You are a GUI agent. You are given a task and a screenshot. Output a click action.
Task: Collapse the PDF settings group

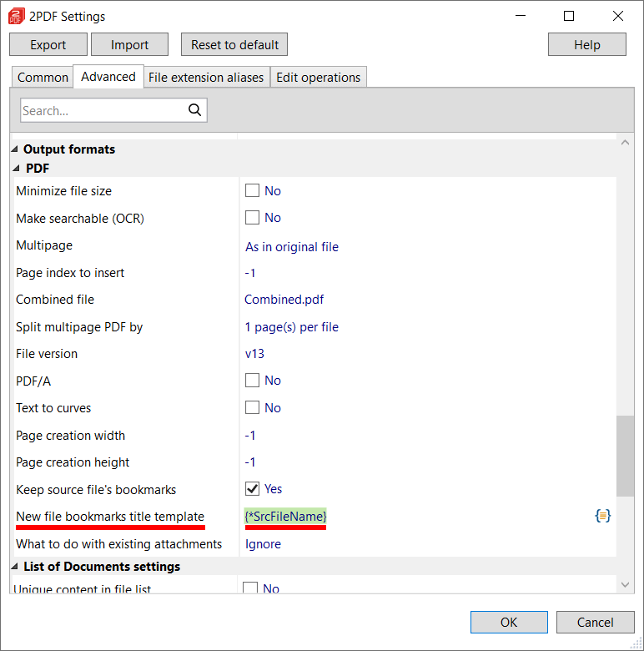[14, 169]
